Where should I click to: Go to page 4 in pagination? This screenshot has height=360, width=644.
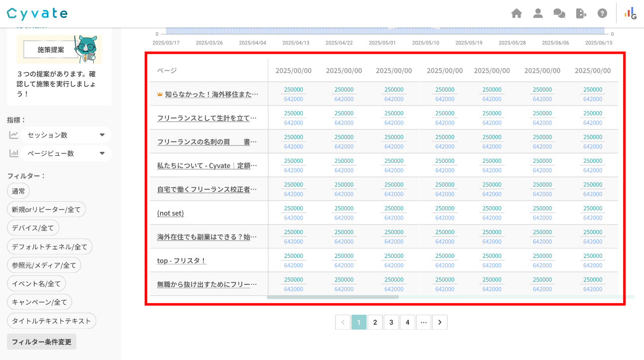point(407,322)
